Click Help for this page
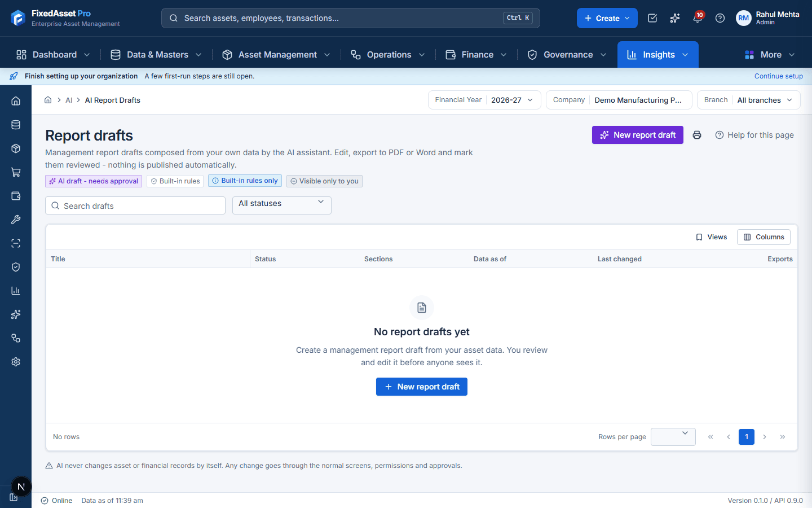The height and width of the screenshot is (508, 812). pyautogui.click(x=754, y=135)
